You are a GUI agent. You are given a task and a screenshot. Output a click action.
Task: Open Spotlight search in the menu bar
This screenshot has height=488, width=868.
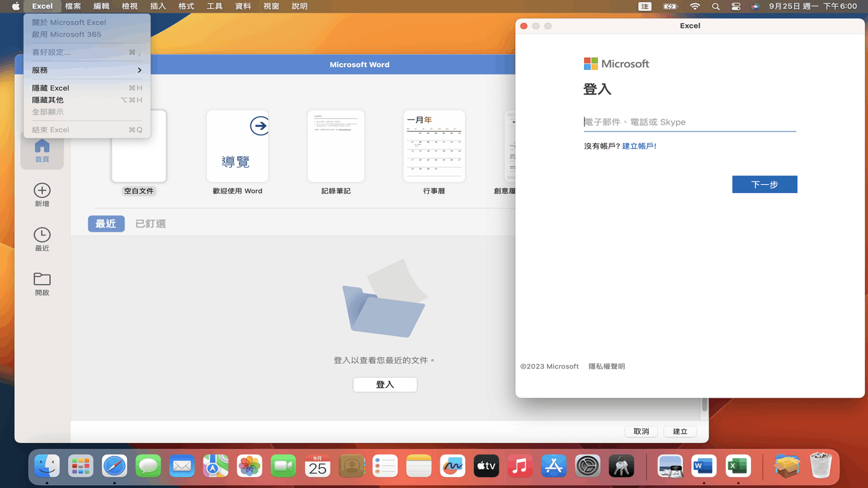[715, 6]
